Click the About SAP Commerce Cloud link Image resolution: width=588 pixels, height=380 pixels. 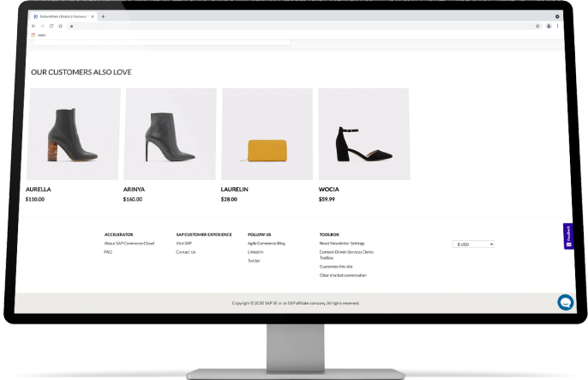[x=129, y=243]
